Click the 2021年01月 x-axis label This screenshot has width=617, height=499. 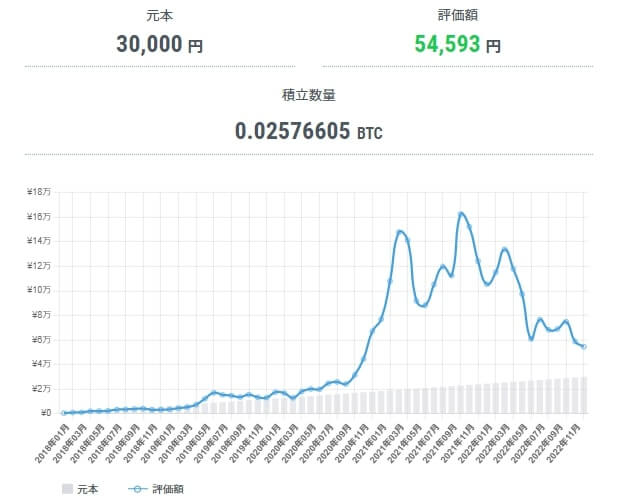[369, 444]
